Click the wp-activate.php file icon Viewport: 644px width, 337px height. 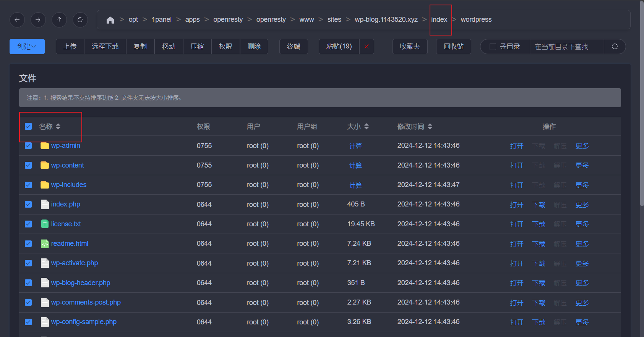click(45, 263)
